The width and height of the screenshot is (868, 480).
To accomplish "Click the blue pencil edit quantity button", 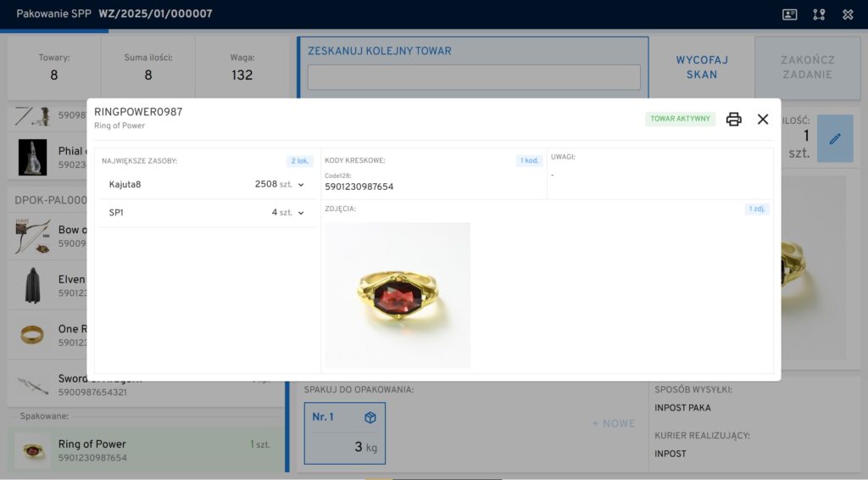I will pyautogui.click(x=834, y=138).
